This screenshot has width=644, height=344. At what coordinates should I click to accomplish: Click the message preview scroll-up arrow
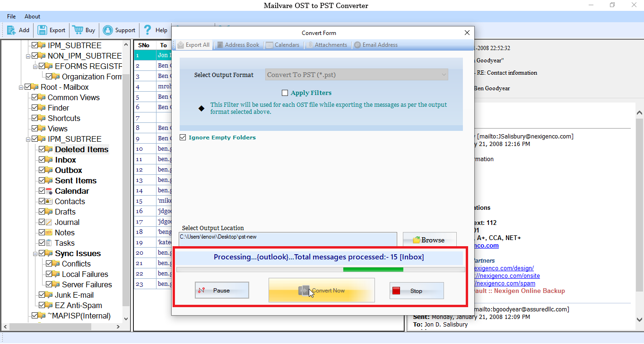pos(639,113)
